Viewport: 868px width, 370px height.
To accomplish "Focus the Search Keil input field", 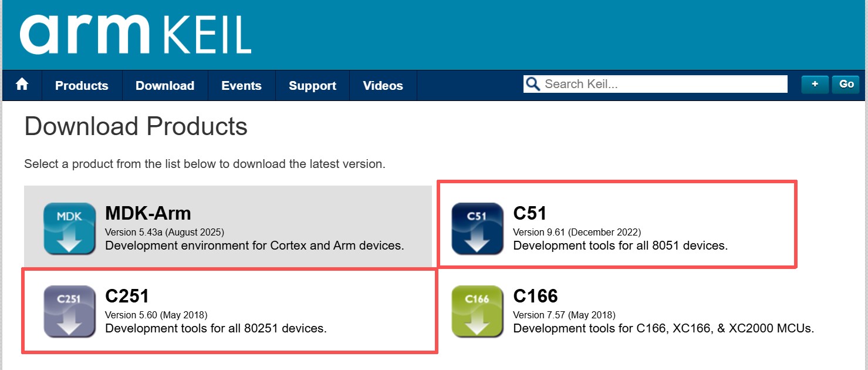I will pyautogui.click(x=663, y=84).
